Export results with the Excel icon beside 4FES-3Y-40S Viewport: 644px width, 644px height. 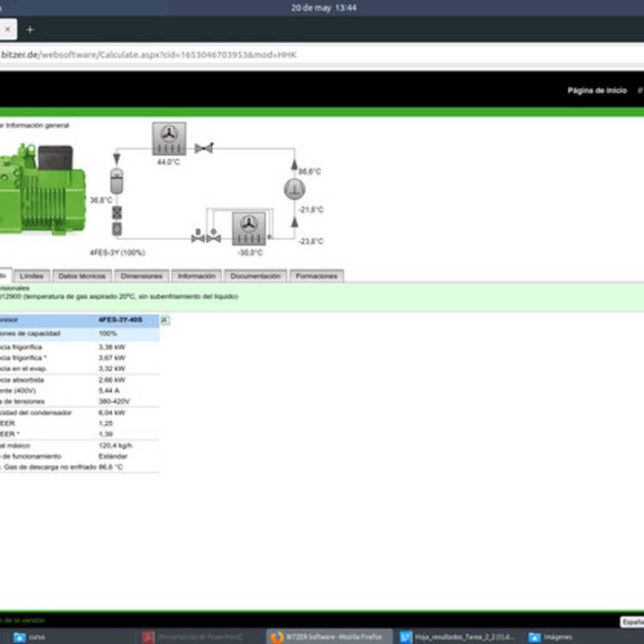pos(165,320)
